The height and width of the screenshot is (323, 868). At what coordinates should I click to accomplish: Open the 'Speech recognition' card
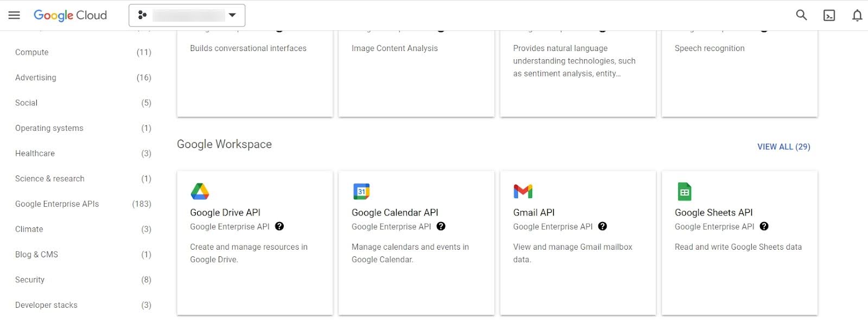coord(739,73)
